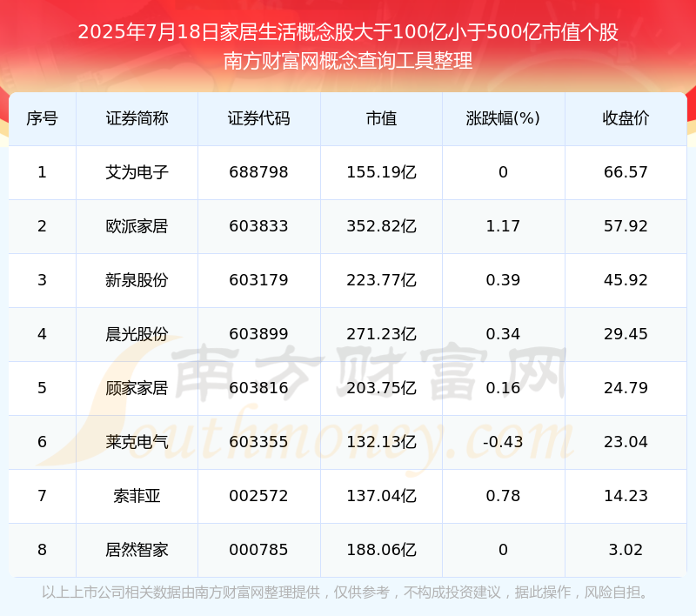Click sequence number 5

42,388
